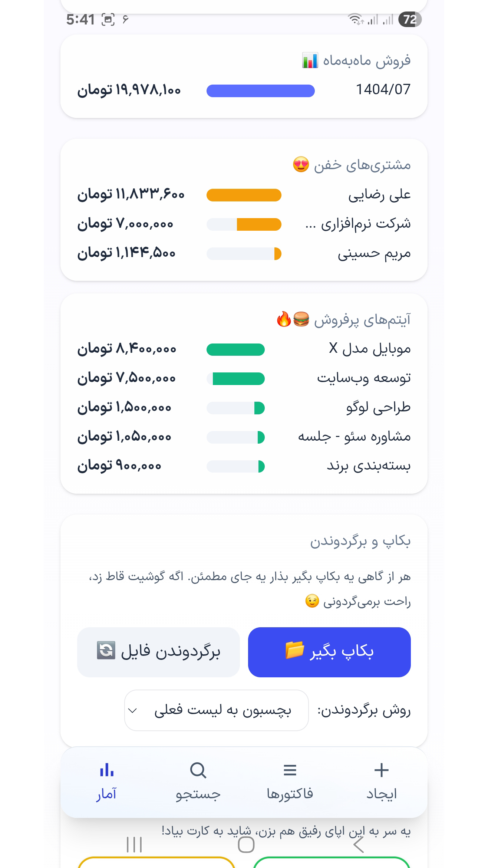The image size is (488, 868).
Task: Select the موبایل مدل X item
Action: [x=370, y=349]
